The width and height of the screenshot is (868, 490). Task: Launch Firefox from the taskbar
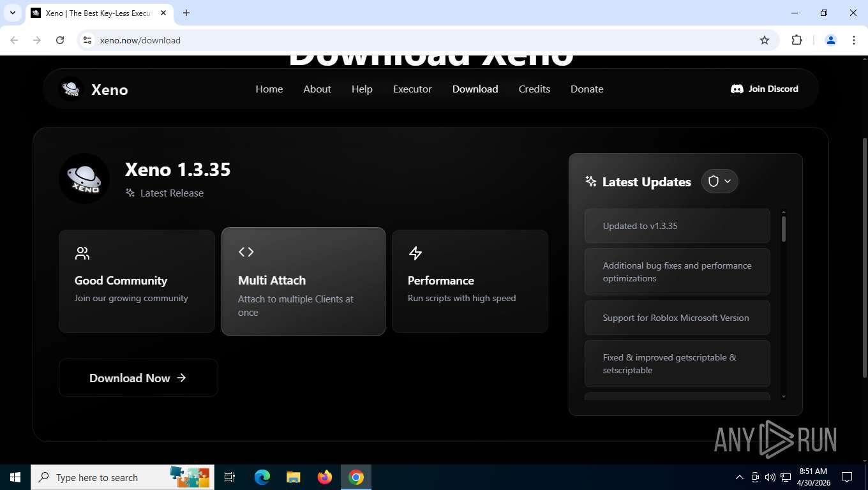(x=325, y=477)
